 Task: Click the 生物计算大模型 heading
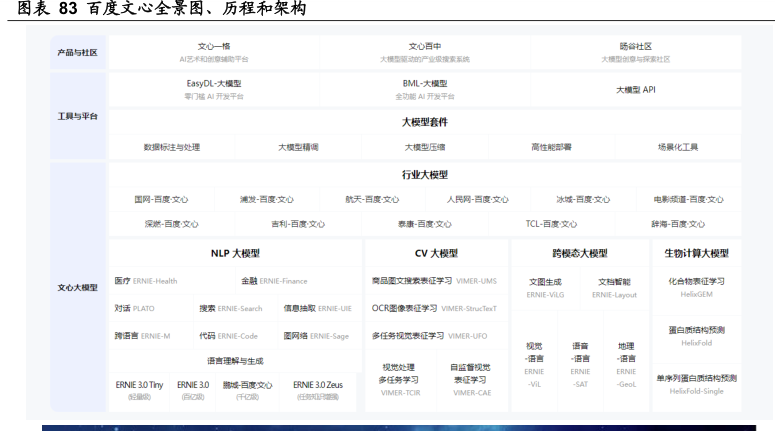(696, 254)
